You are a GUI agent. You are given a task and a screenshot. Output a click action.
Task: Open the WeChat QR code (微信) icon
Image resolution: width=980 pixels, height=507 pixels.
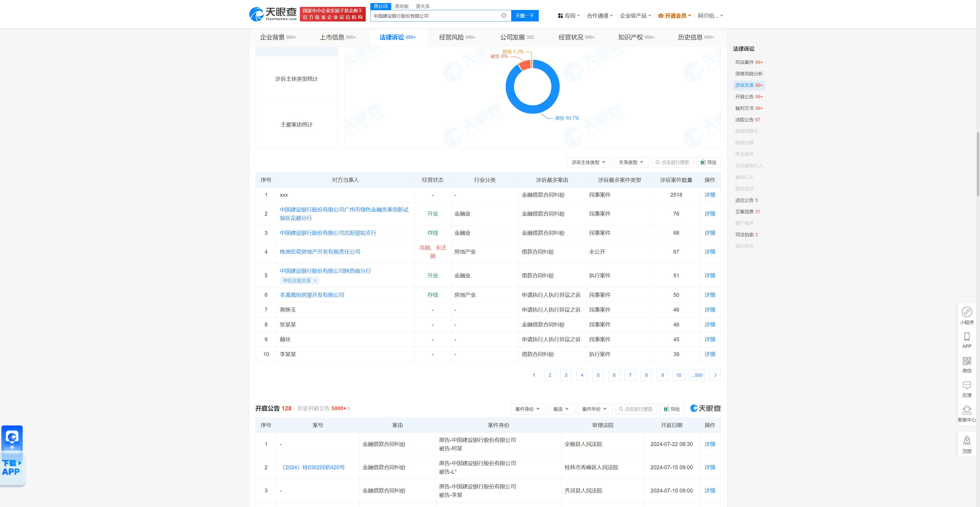click(x=967, y=361)
